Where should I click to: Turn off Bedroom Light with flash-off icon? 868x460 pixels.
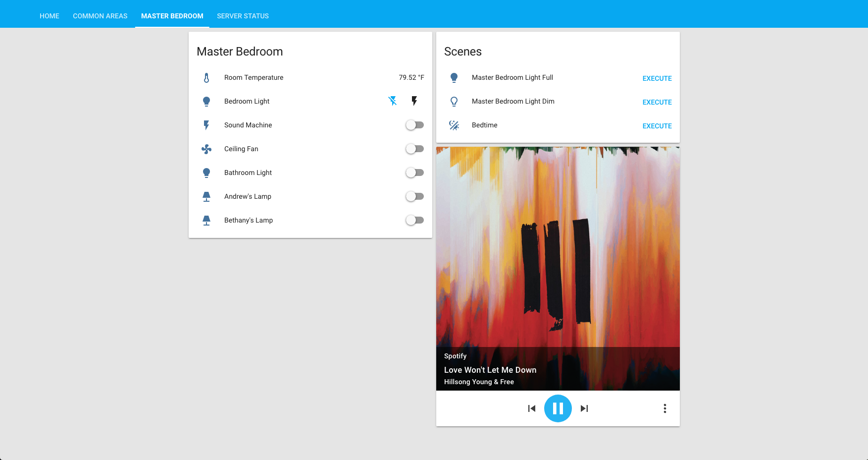coord(393,101)
